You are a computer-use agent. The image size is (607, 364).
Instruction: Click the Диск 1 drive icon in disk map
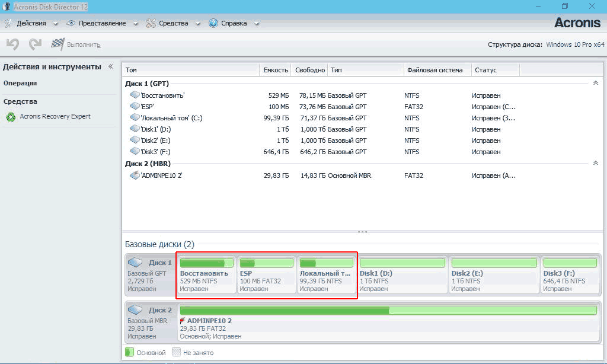135,263
